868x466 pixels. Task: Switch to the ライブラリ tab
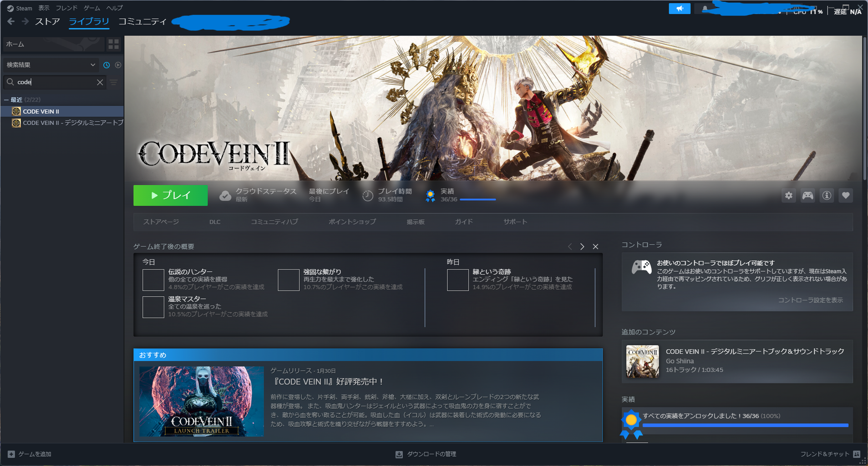pyautogui.click(x=89, y=21)
